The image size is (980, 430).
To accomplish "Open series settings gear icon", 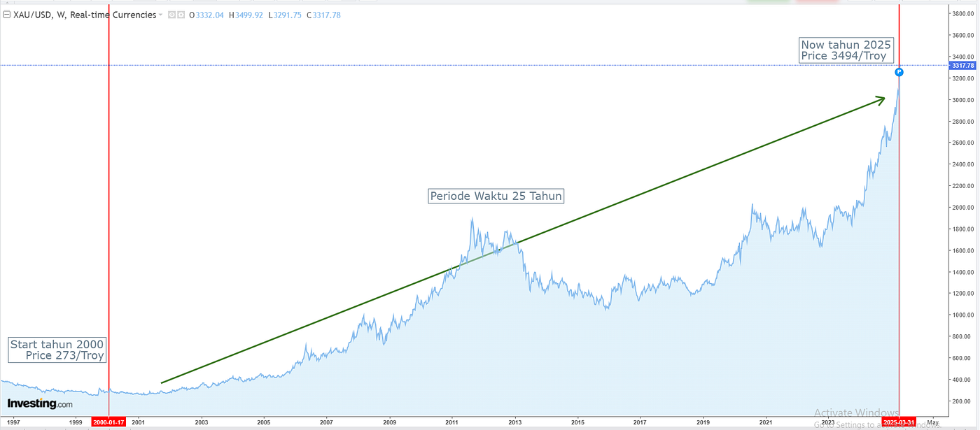I will pos(181,15).
